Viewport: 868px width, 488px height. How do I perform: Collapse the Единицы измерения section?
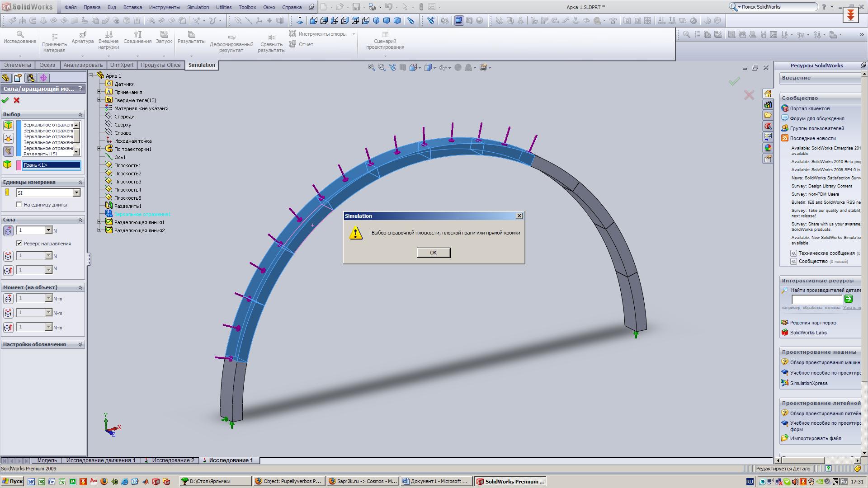point(80,182)
